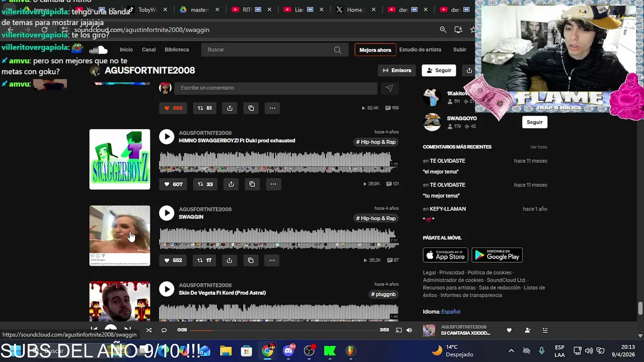Open OBS Studio from the taskbar

pos(309,350)
